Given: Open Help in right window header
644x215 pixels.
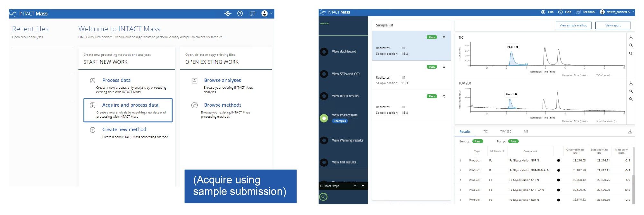Looking at the screenshot, I should [x=564, y=12].
